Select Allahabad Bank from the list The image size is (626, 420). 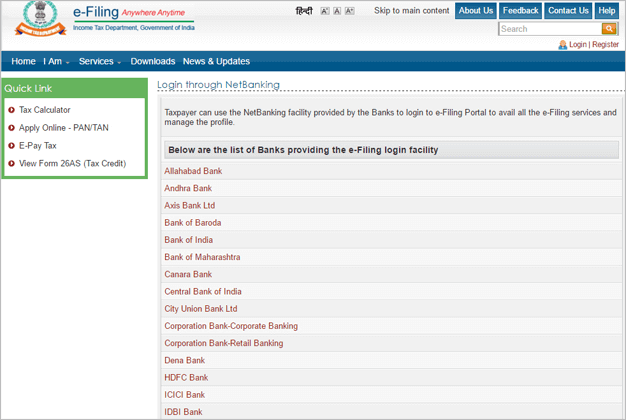point(193,171)
